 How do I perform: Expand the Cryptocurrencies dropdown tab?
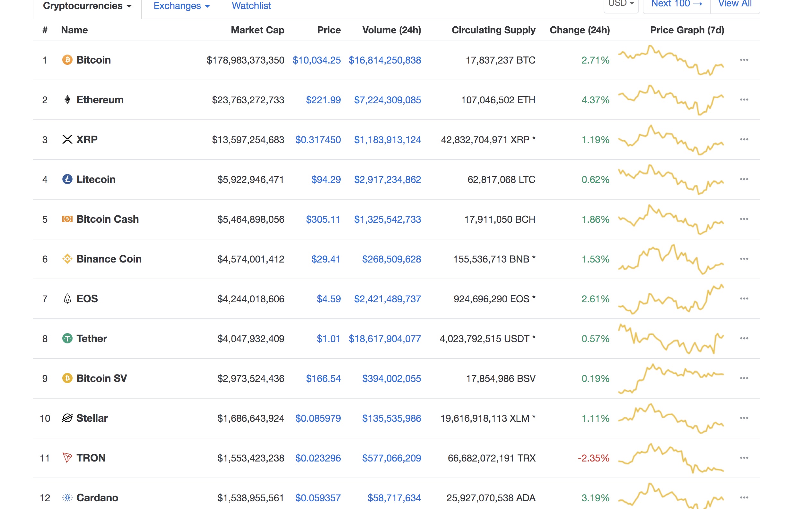click(x=87, y=6)
